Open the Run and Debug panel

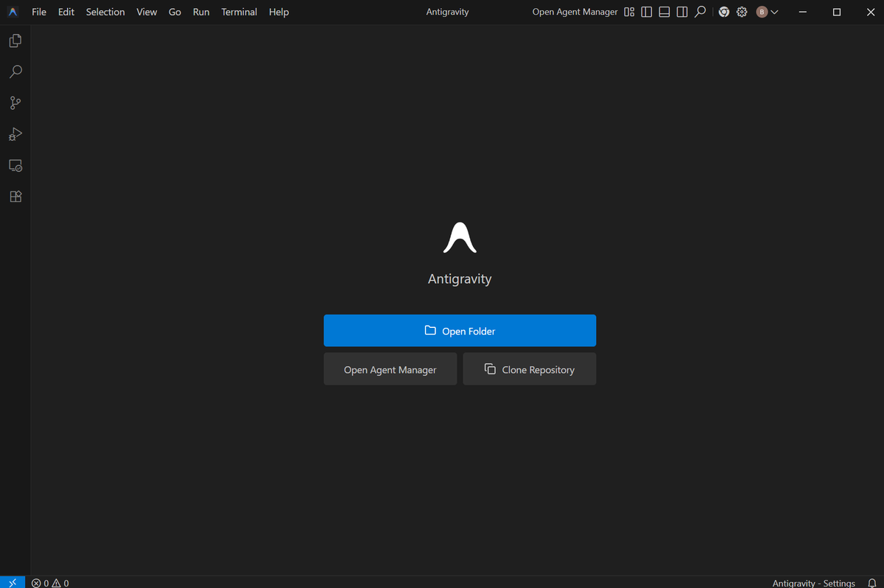coord(15,134)
